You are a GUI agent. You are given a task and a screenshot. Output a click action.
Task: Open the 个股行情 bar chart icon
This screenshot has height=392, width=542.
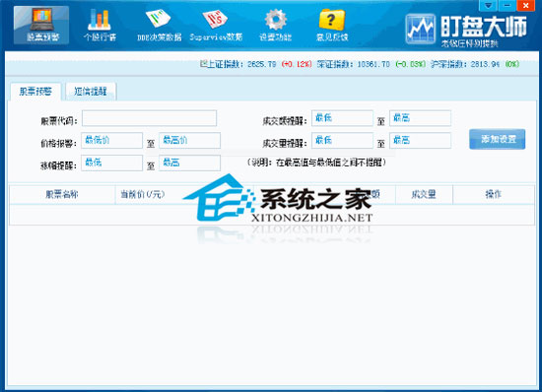click(100, 25)
